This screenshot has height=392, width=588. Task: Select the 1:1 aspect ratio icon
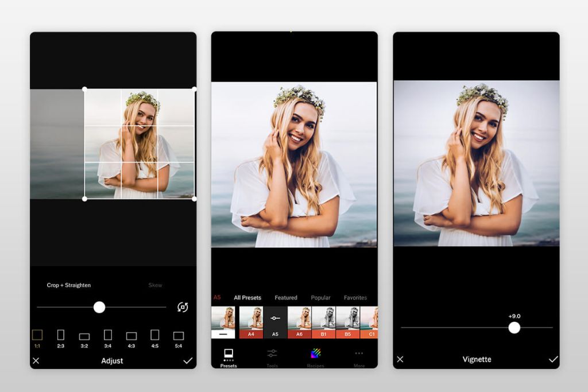36,335
